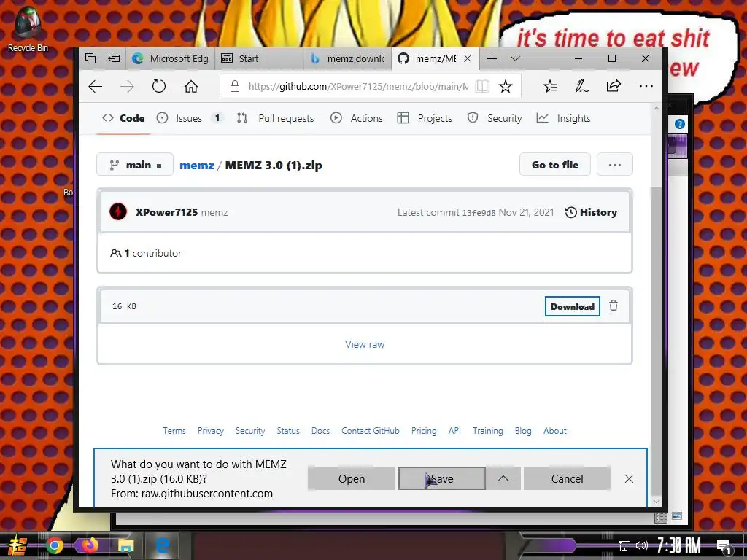747x560 pixels.
Task: Open Edge settings and more ellipsis
Action: 646,86
